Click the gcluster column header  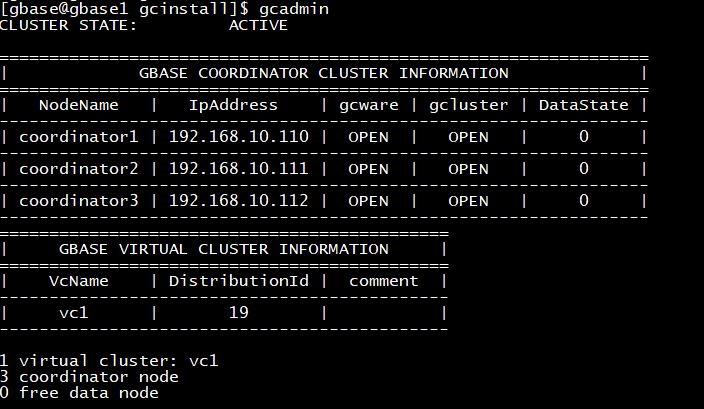[469, 105]
